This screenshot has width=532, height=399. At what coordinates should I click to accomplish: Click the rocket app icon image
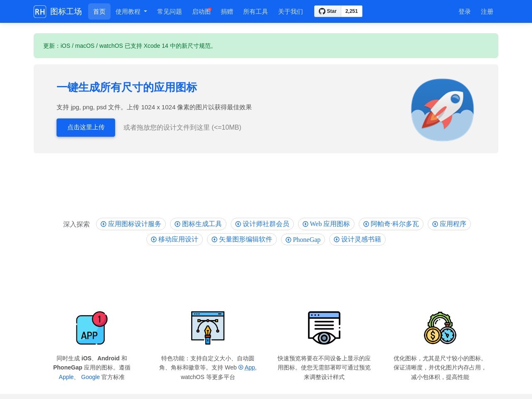click(x=442, y=110)
